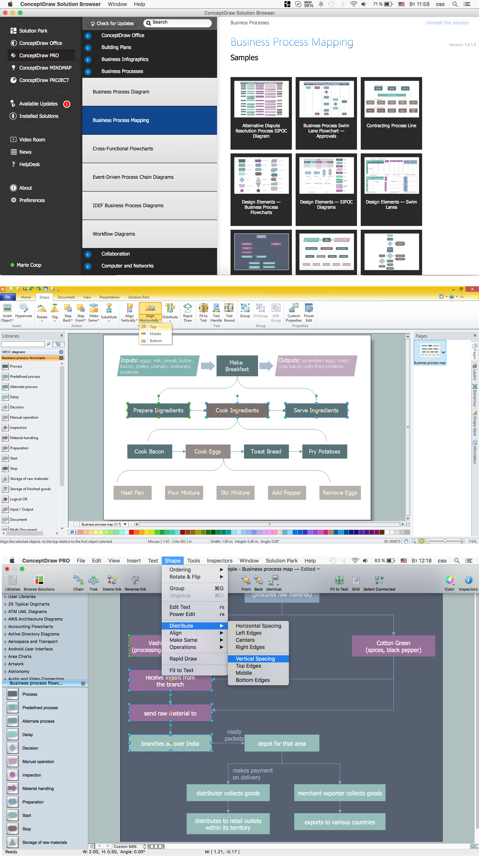Click Uninstall this solution link
The width and height of the screenshot is (479, 868).
[x=447, y=23]
